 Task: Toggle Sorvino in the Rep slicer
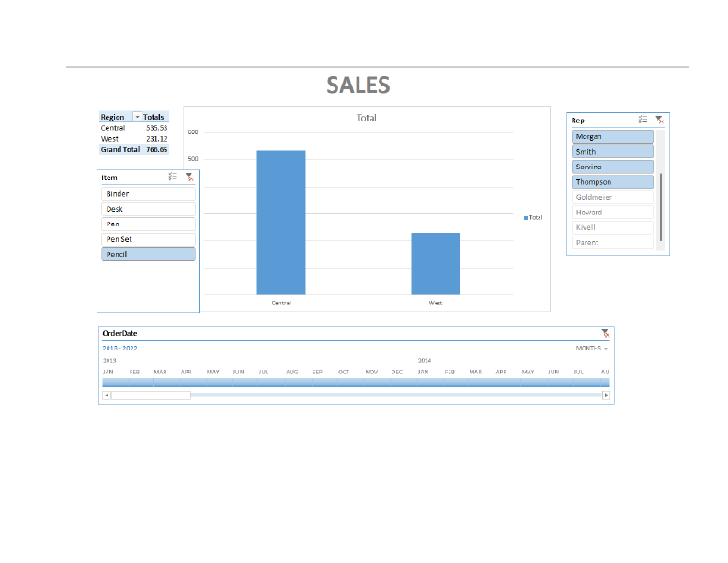coord(612,167)
